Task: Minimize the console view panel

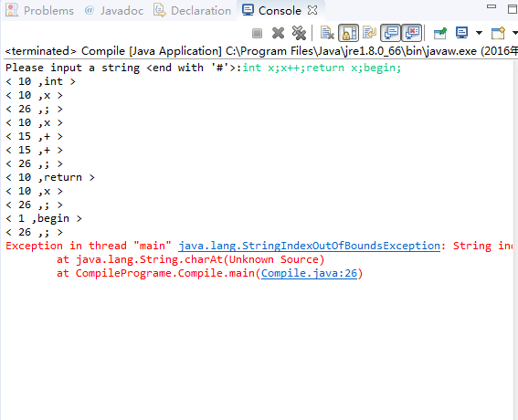Action: 492,6
